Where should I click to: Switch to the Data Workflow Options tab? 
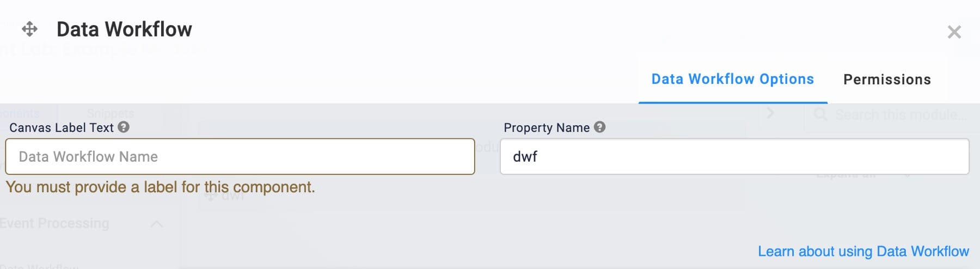[x=733, y=80]
